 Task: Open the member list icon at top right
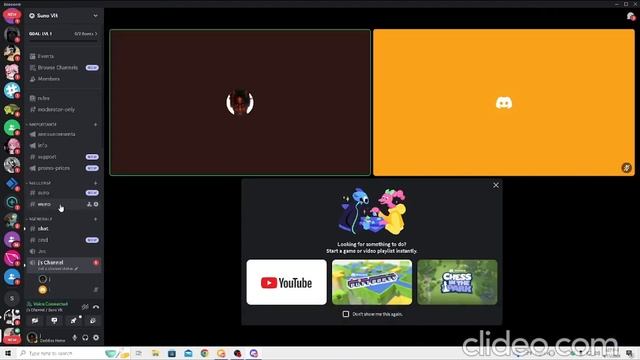coord(630,16)
